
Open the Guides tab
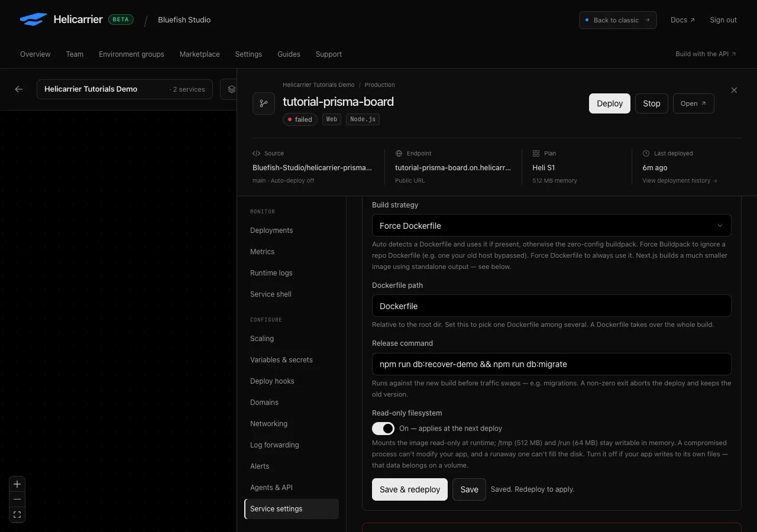[289, 54]
